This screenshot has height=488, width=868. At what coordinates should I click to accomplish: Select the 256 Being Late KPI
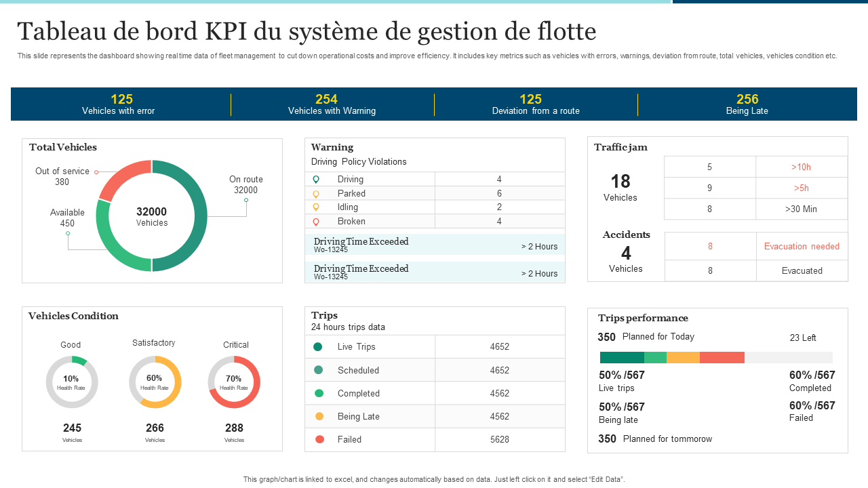click(x=747, y=104)
